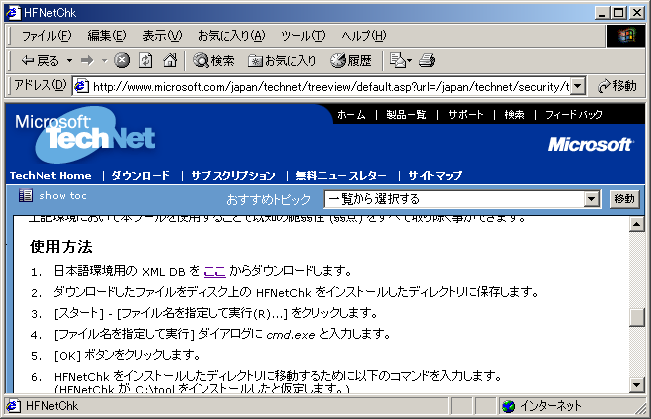Follow the 製品一覧 link
This screenshot has width=651, height=419.
tap(406, 115)
